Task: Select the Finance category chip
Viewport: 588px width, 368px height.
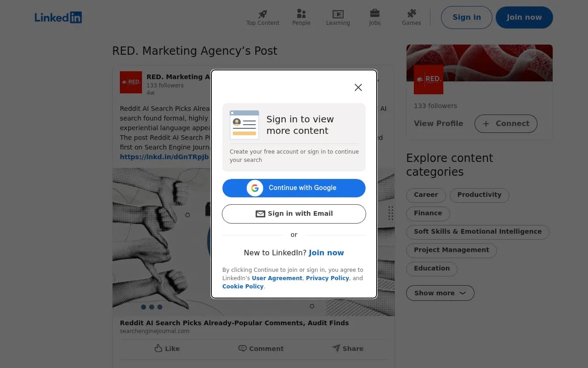Action: 428,213
